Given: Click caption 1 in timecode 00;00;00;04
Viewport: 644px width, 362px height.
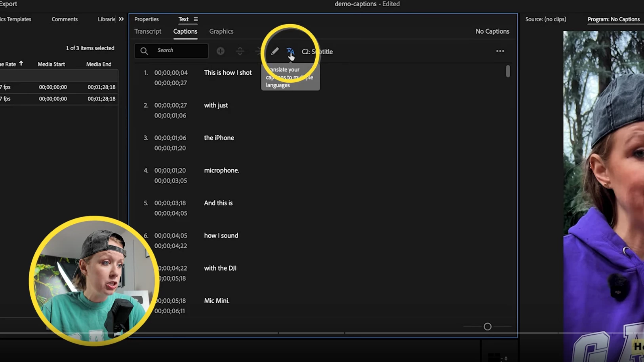Looking at the screenshot, I should [171, 73].
